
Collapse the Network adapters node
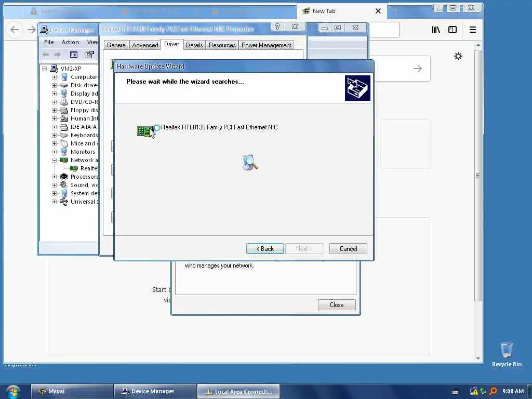pos(54,160)
